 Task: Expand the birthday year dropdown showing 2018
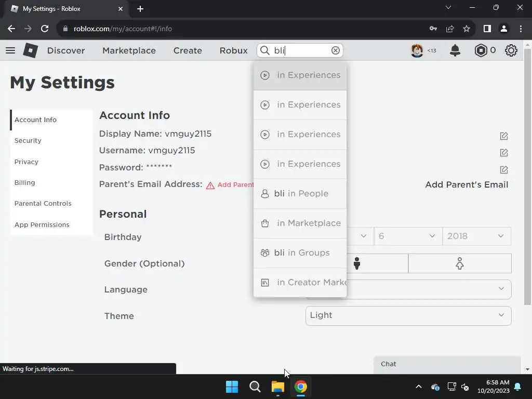tap(477, 236)
